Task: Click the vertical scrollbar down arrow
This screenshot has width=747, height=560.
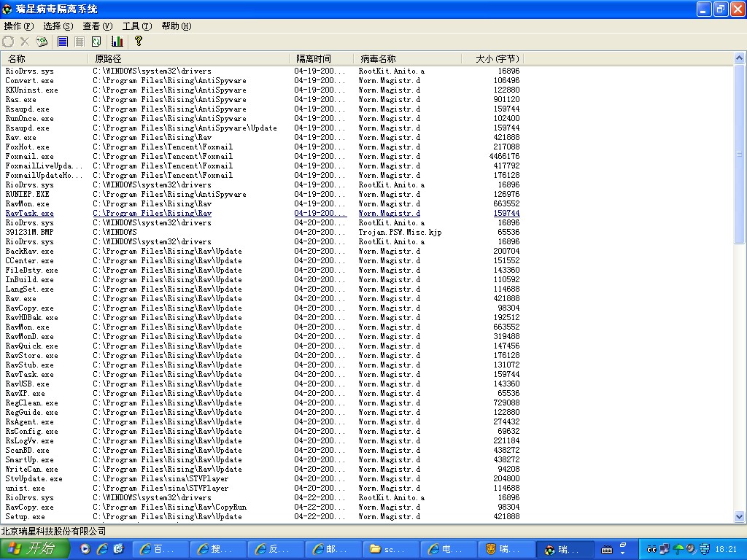Action: click(x=740, y=516)
